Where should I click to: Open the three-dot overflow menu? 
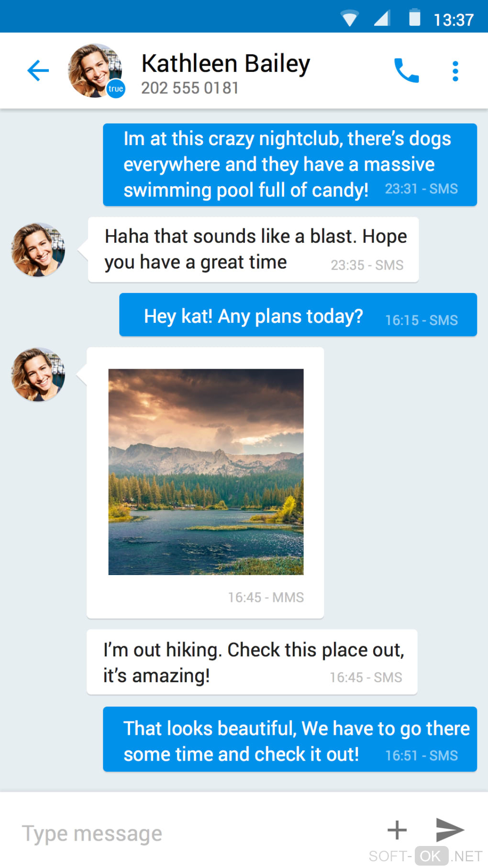455,71
